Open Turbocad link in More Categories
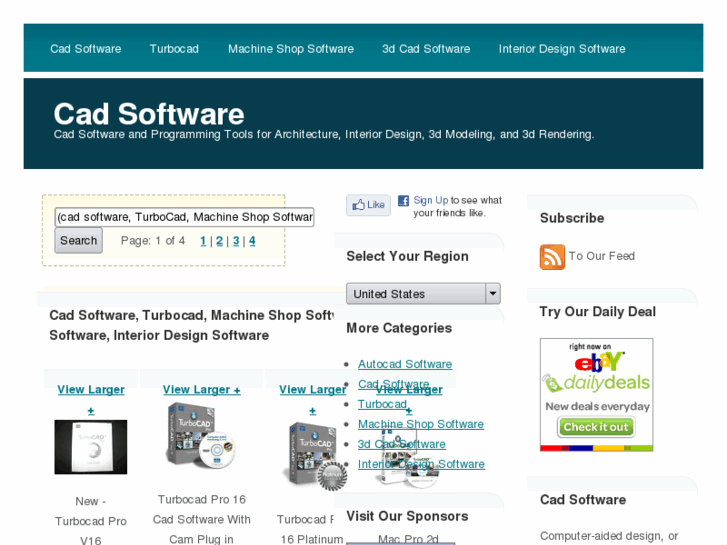Screen dimensions: 727x545 click(x=382, y=404)
